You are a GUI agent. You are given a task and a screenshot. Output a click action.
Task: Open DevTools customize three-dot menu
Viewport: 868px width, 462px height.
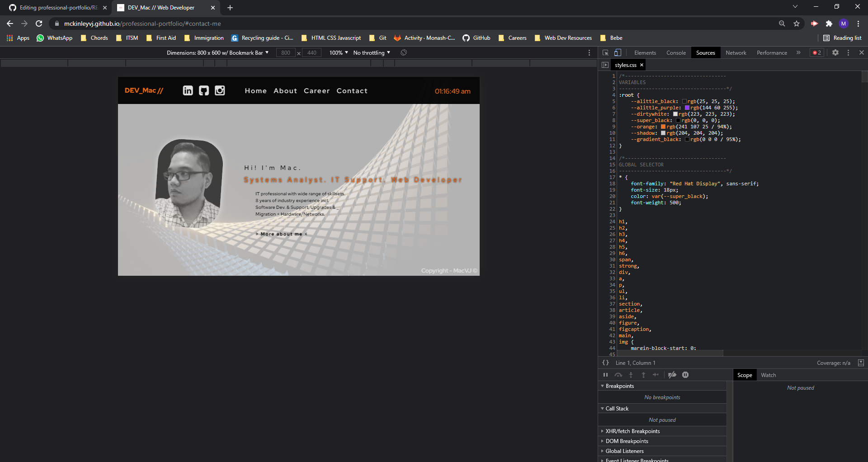pos(848,53)
